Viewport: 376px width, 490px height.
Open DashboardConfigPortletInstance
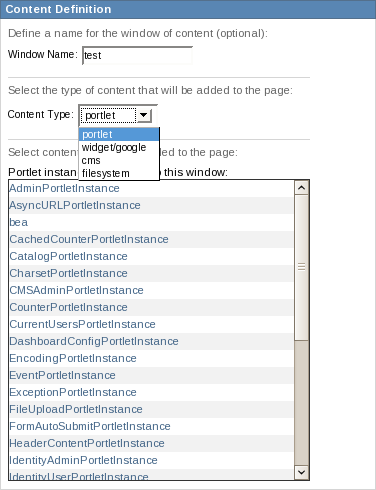click(x=94, y=341)
